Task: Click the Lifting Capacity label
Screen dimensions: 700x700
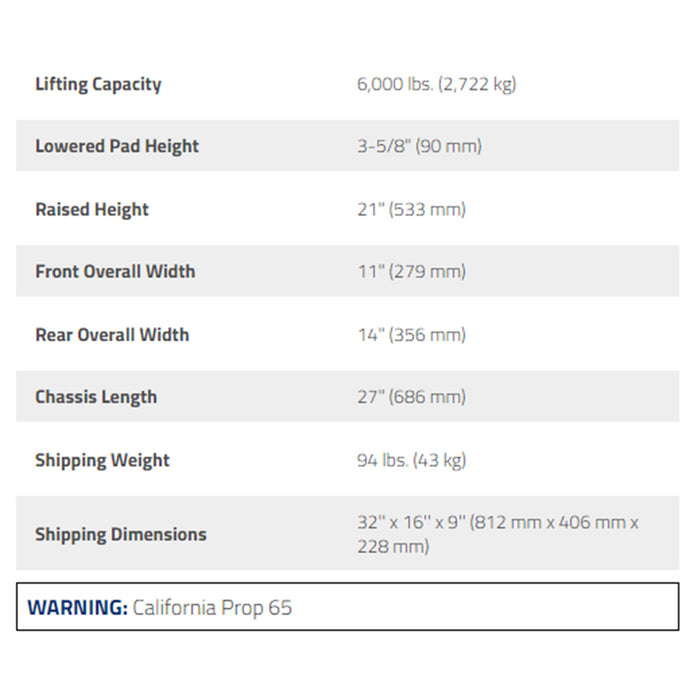Action: [98, 84]
